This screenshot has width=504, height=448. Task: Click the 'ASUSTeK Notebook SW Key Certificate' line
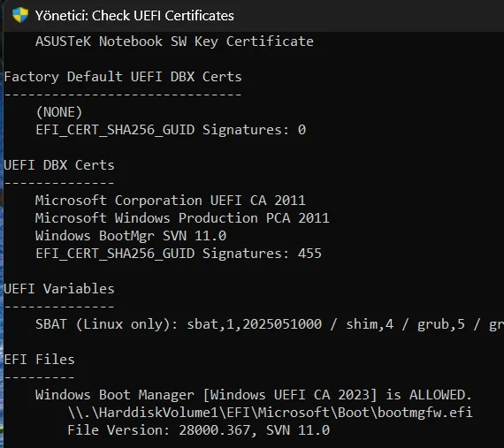[x=174, y=42]
